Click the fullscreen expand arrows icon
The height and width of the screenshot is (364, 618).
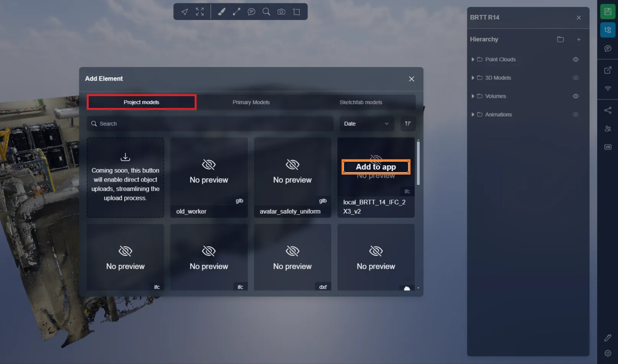(200, 12)
